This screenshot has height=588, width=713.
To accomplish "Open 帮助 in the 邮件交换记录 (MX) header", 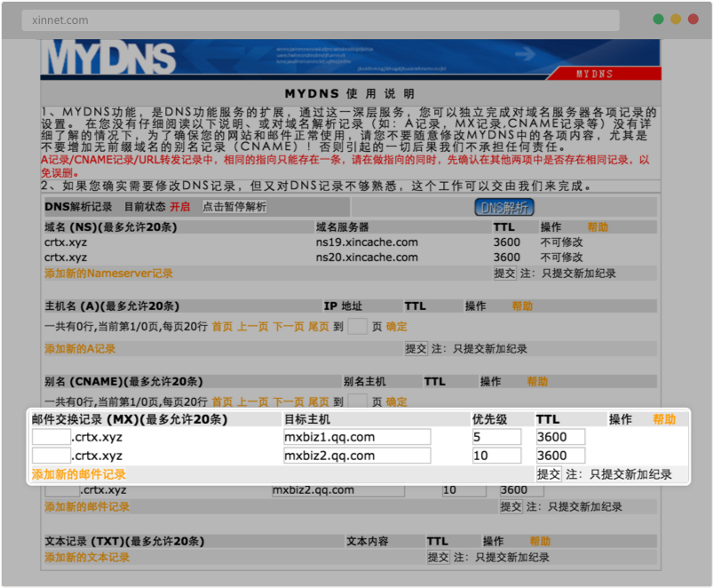I will click(x=664, y=419).
